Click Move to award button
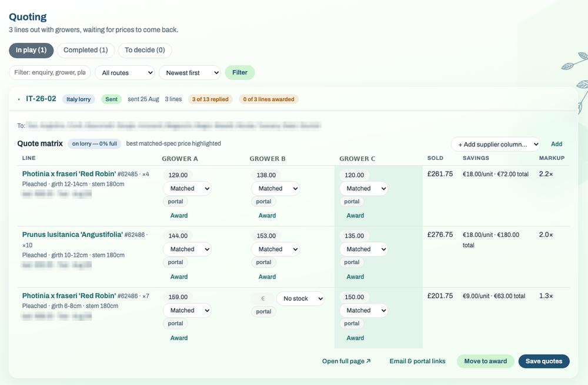This screenshot has width=588, height=385. (x=485, y=361)
